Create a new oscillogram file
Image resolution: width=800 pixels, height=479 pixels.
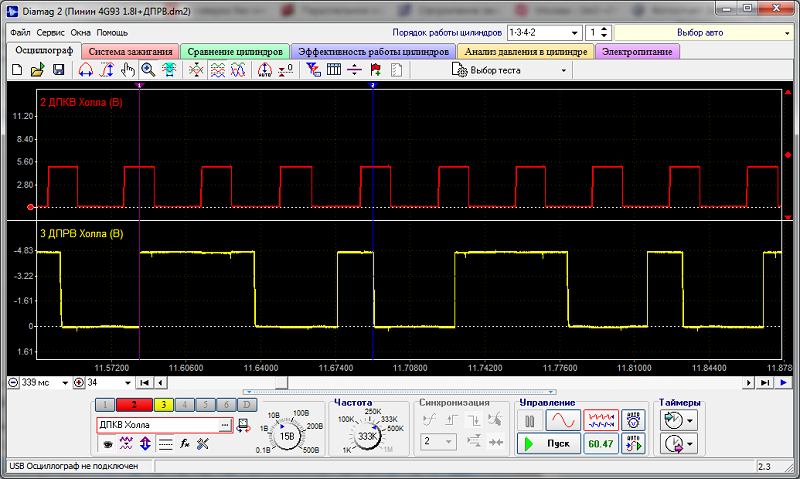[17, 70]
